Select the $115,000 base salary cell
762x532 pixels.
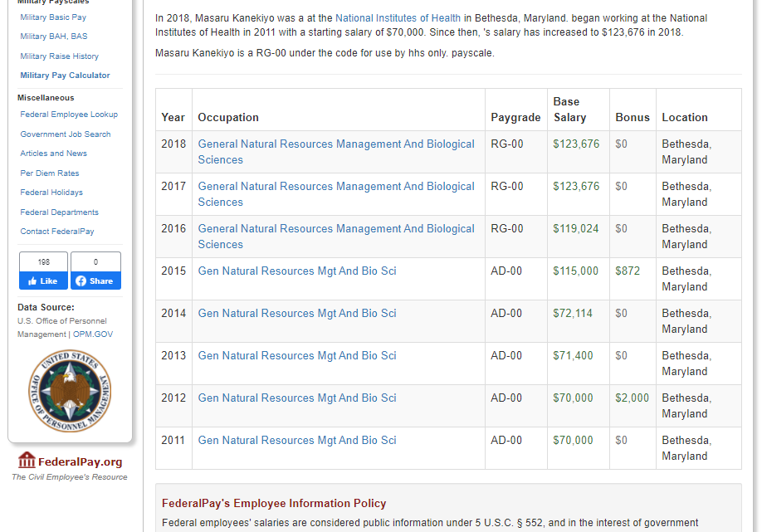579,278
